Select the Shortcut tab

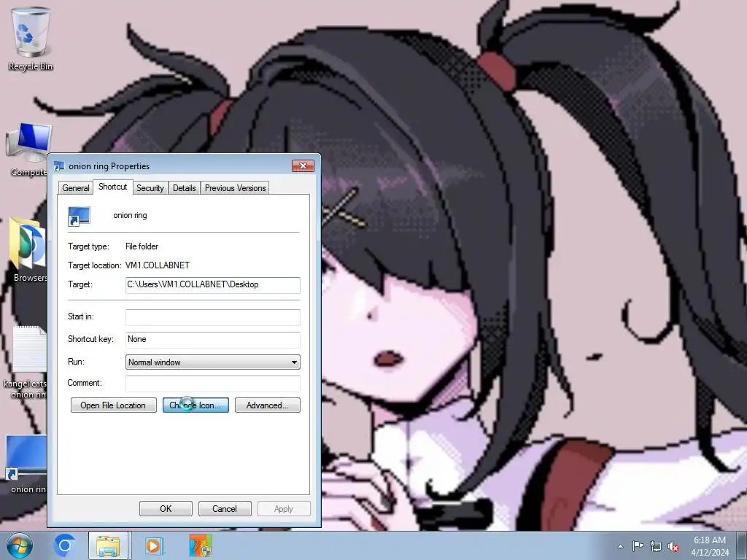tap(113, 187)
